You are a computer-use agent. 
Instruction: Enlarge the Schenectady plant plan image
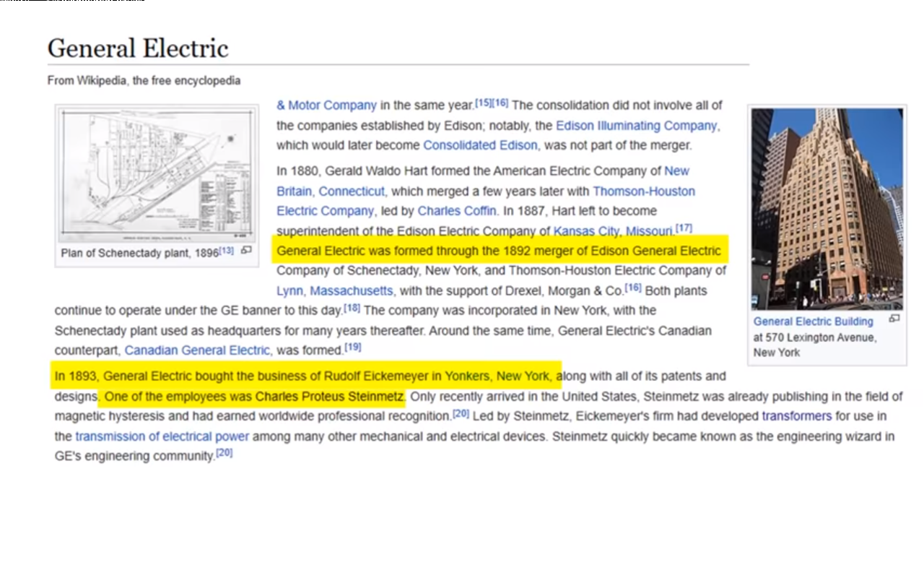click(x=246, y=251)
